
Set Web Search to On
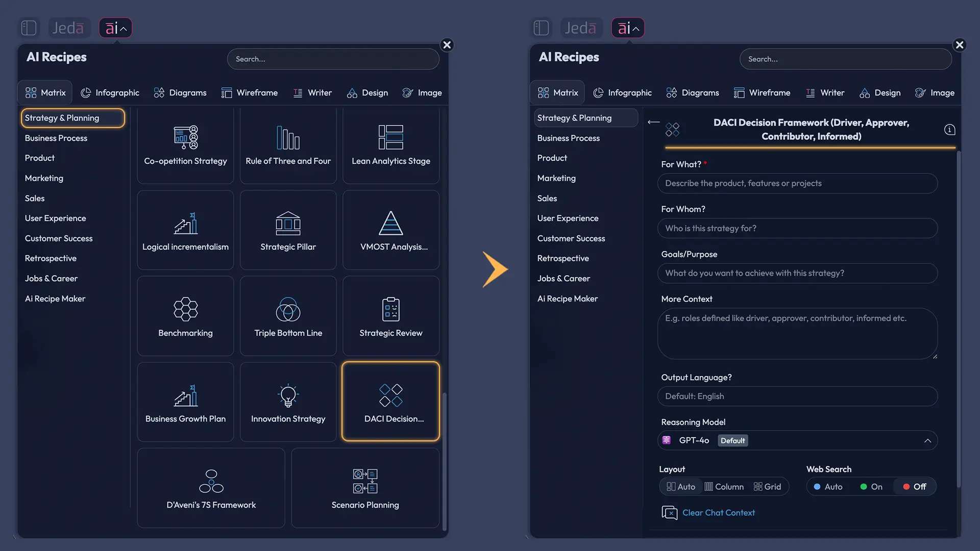tap(871, 487)
